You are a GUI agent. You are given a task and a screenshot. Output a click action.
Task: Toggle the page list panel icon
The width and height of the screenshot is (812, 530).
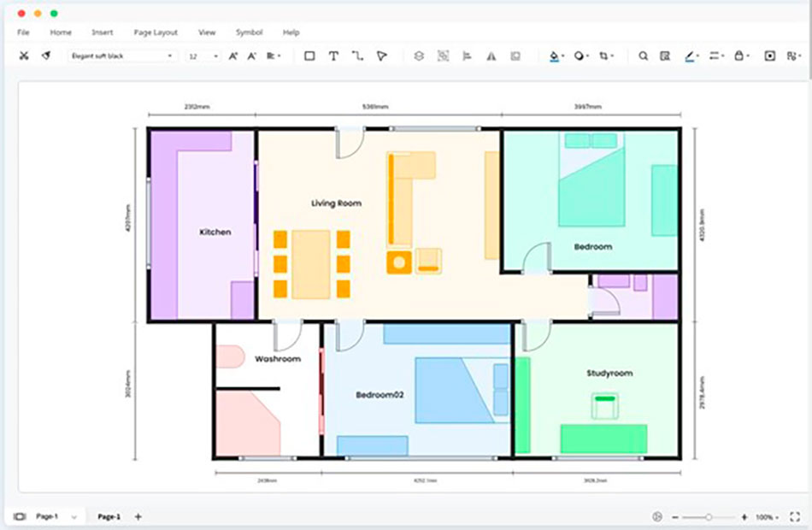coord(20,517)
